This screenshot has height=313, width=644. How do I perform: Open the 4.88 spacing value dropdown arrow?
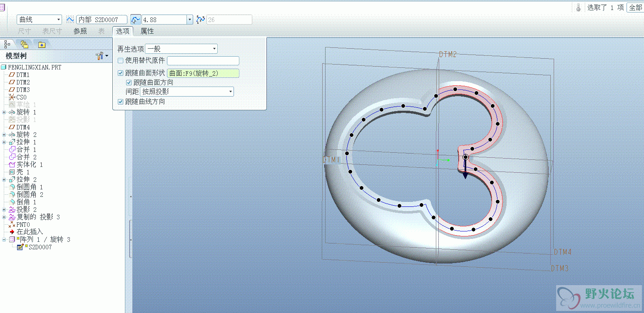tap(190, 20)
